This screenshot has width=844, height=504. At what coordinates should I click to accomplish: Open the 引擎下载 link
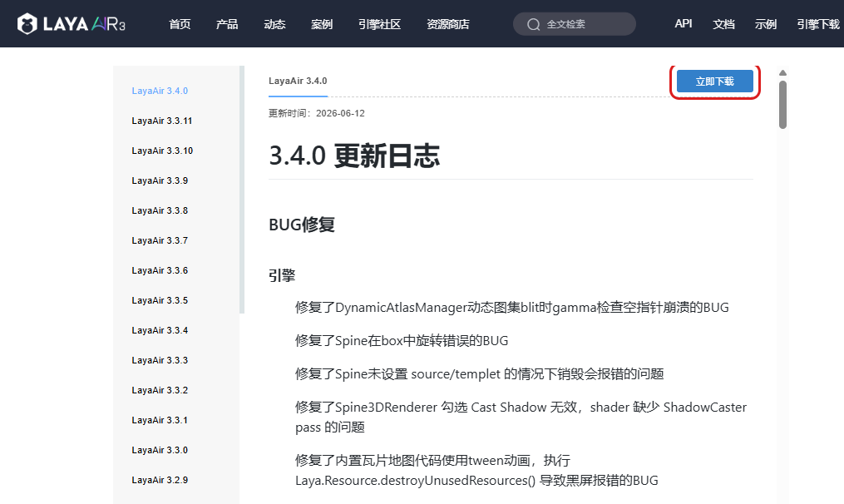[818, 24]
